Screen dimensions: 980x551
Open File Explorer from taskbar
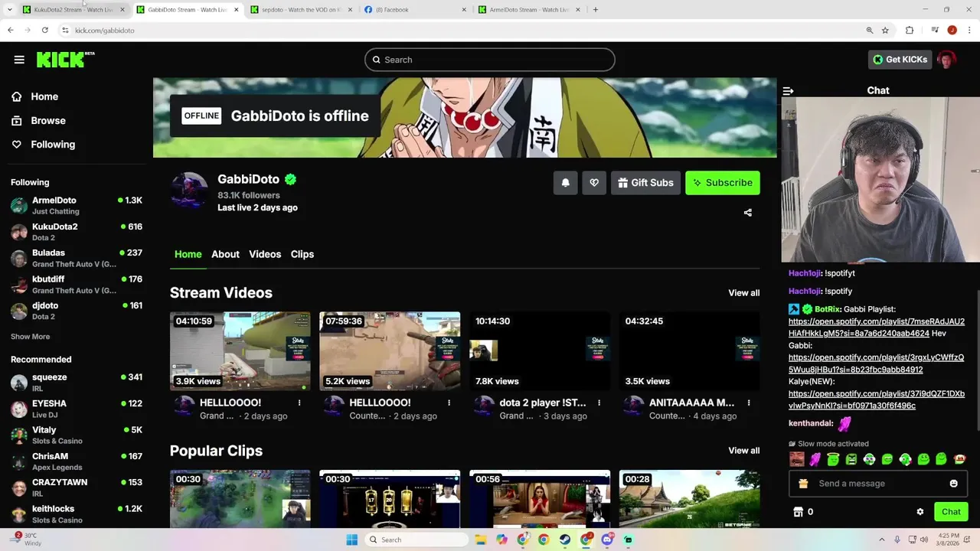(481, 540)
